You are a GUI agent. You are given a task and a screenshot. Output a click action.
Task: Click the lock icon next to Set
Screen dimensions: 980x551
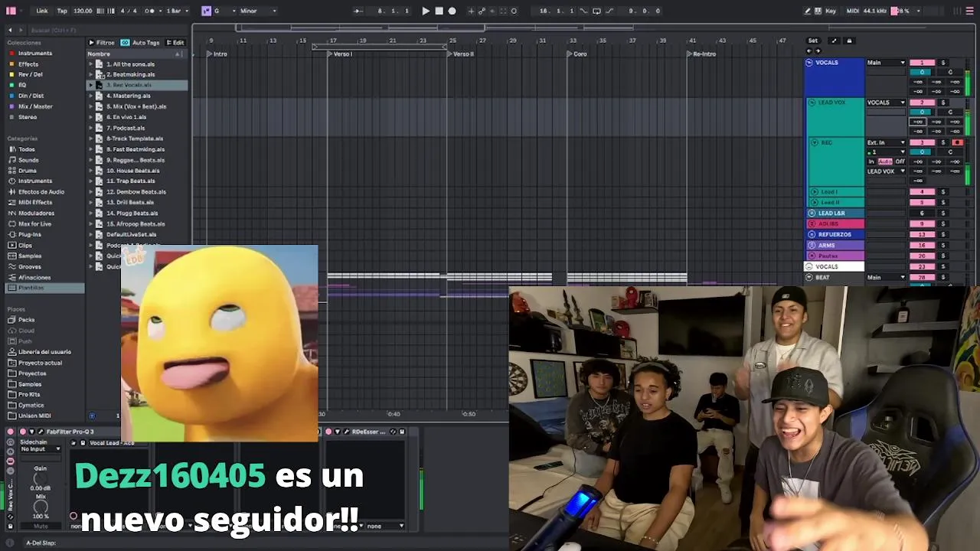pos(849,41)
